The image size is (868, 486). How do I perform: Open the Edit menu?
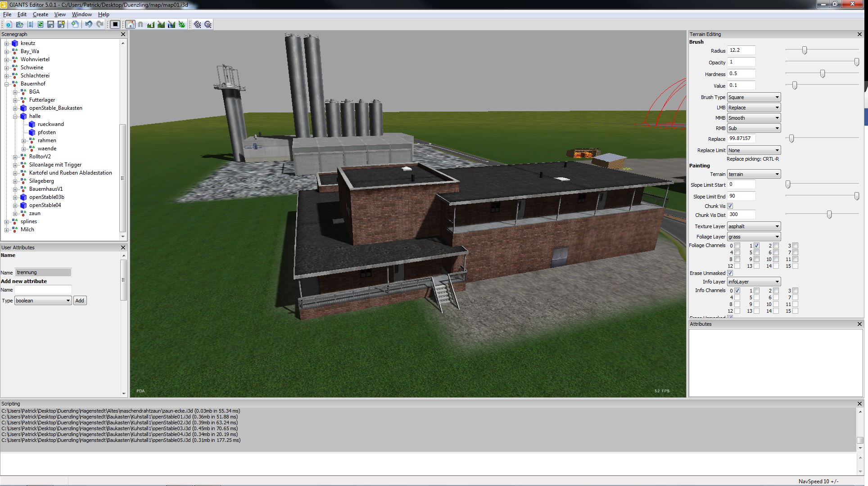(22, 14)
